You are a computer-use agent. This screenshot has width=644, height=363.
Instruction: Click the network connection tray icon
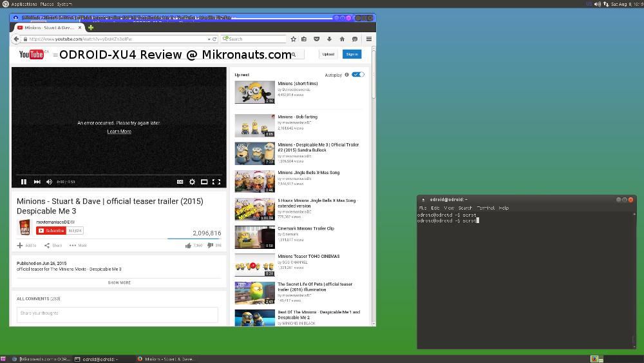606,4
